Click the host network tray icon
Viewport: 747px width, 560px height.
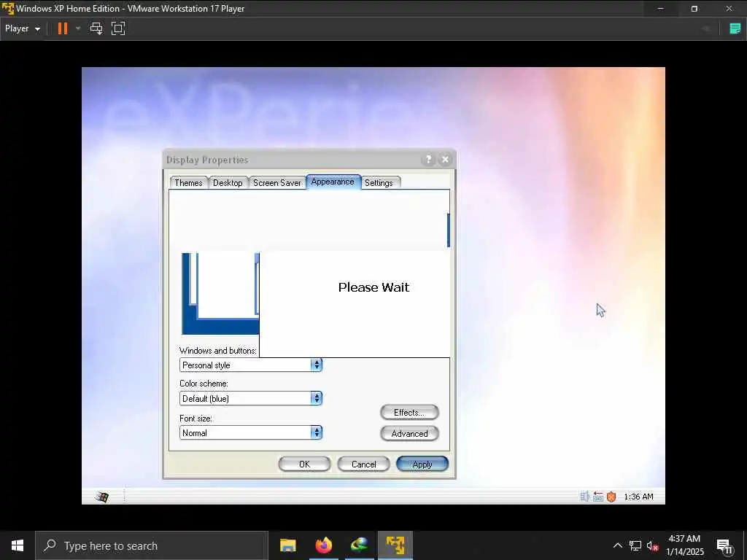[x=635, y=545]
